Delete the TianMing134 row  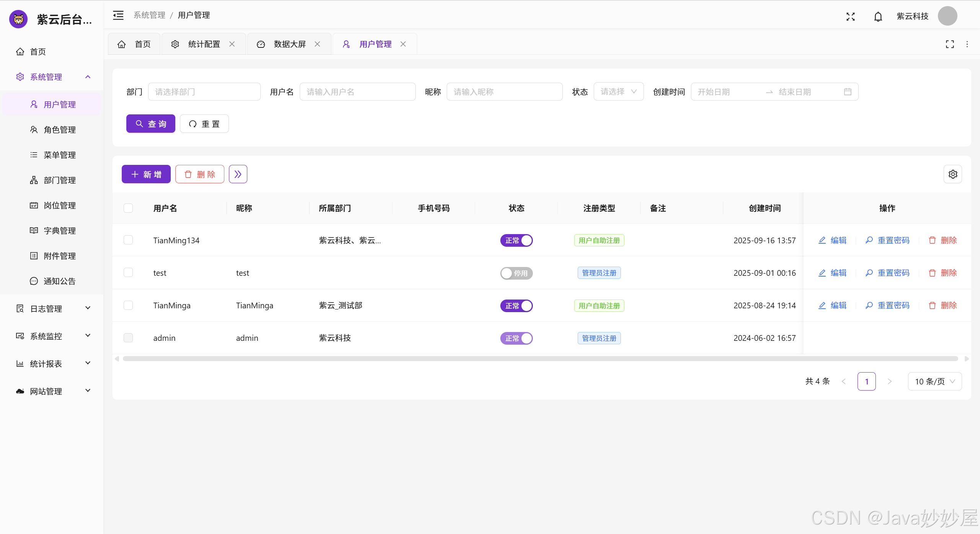pos(942,240)
